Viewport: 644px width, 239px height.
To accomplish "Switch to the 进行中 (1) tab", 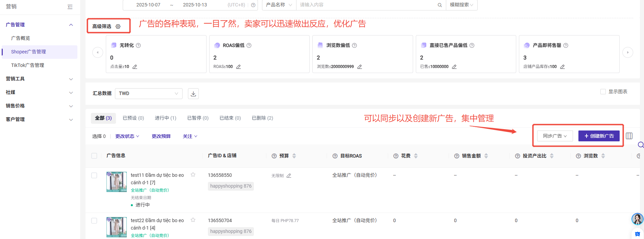I will 165,118.
